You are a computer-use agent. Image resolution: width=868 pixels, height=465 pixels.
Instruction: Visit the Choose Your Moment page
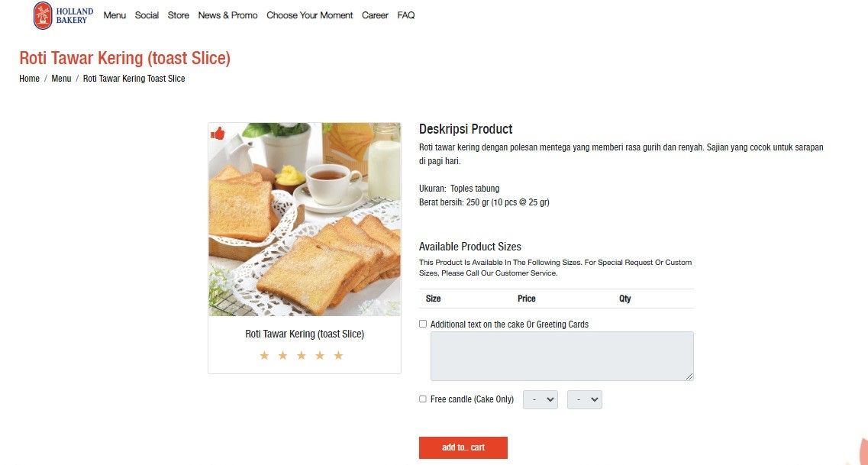click(x=309, y=15)
